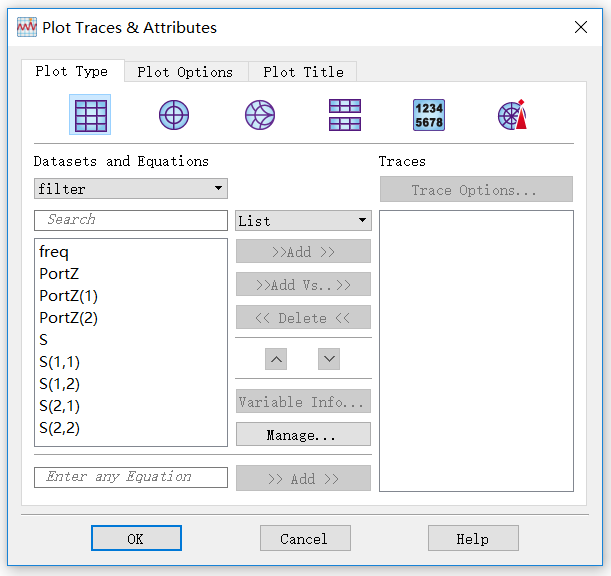Click the move trace up arrow
Viewport: 611px width, 576px height.
(x=276, y=359)
